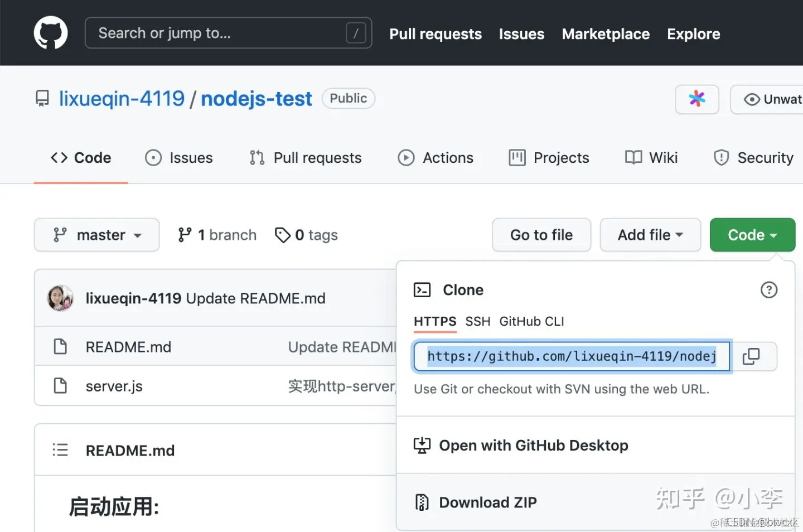Open the Add file dropdown

click(x=650, y=235)
